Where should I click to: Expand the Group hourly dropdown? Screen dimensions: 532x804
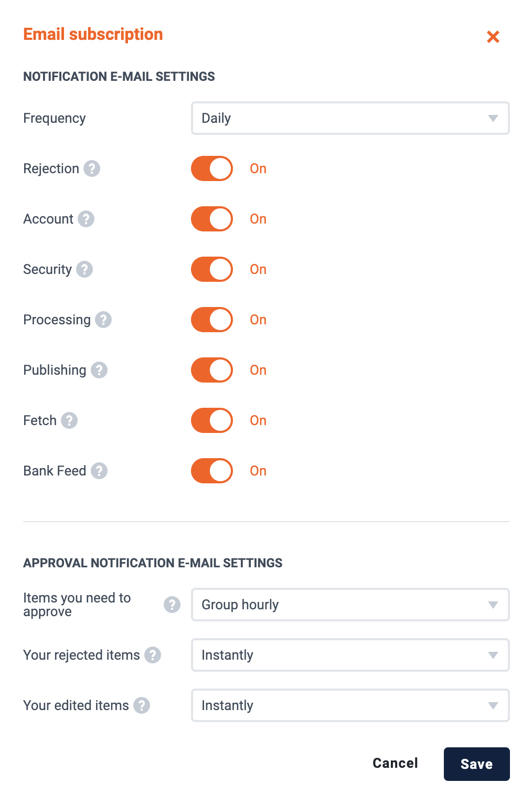coord(350,605)
